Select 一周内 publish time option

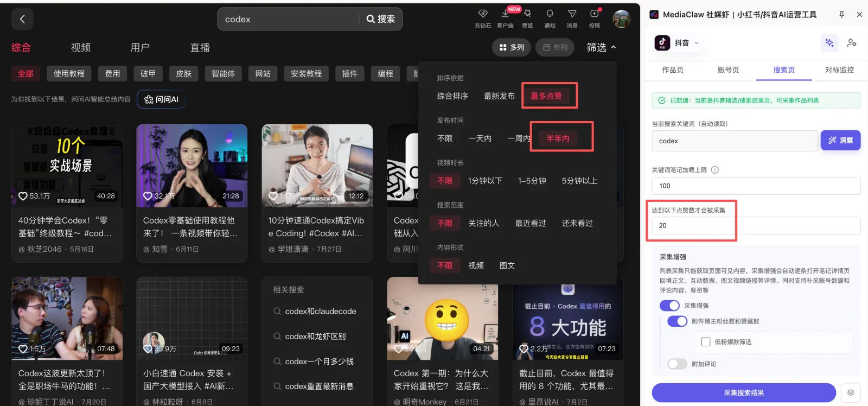[x=519, y=138]
